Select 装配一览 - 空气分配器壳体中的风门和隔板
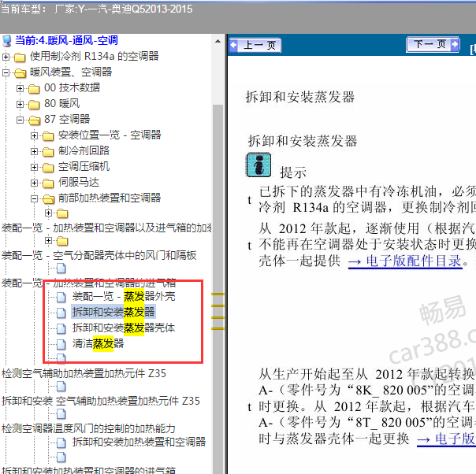The image size is (476, 474). tap(99, 255)
